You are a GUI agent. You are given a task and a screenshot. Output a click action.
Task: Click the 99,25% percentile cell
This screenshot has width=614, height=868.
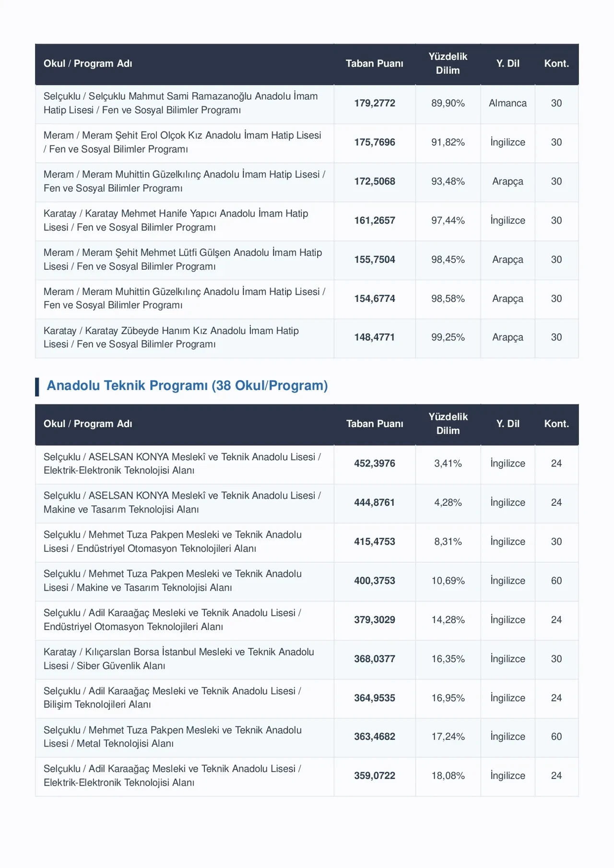point(448,337)
